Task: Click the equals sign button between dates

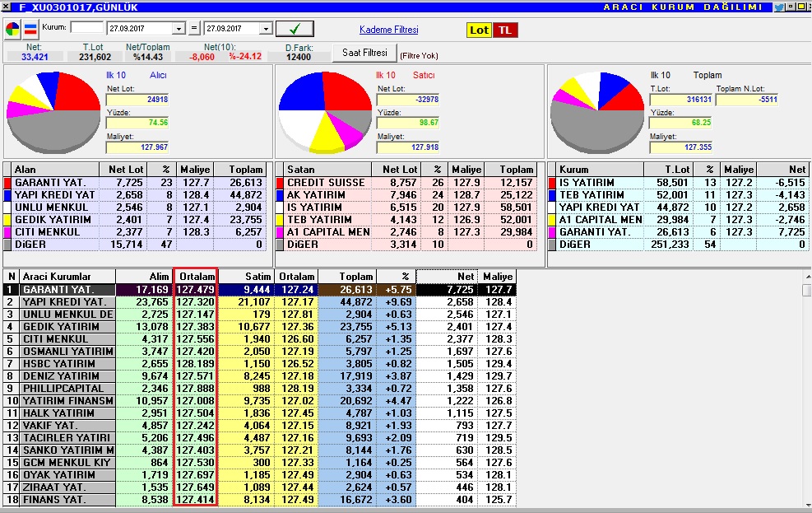Action: coord(194,28)
